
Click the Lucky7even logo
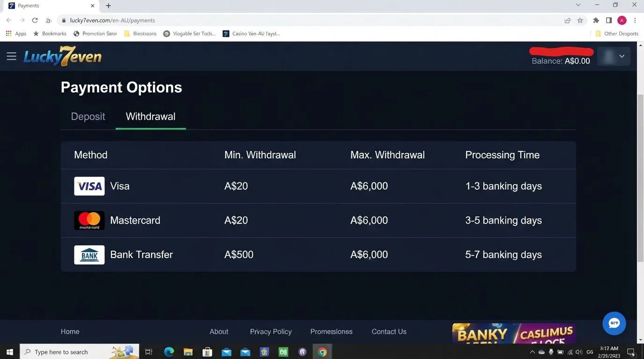62,56
